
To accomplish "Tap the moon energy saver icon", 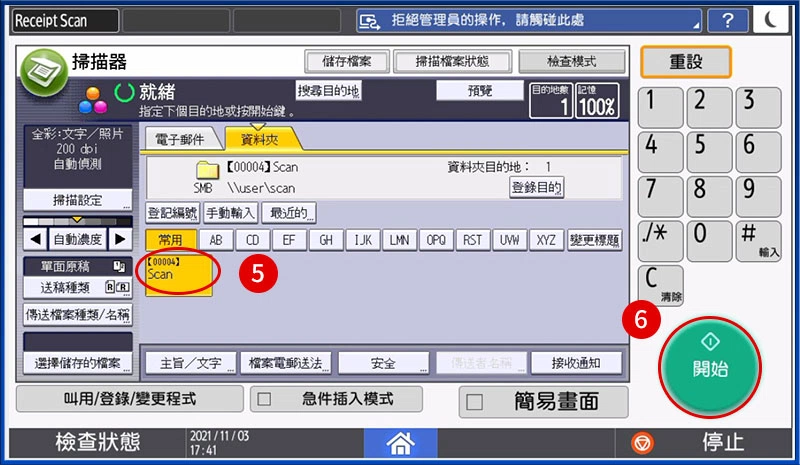I will (x=773, y=20).
